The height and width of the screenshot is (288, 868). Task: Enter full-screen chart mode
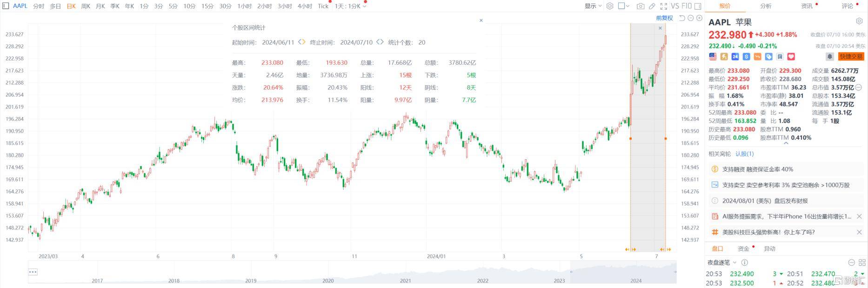coord(663,6)
